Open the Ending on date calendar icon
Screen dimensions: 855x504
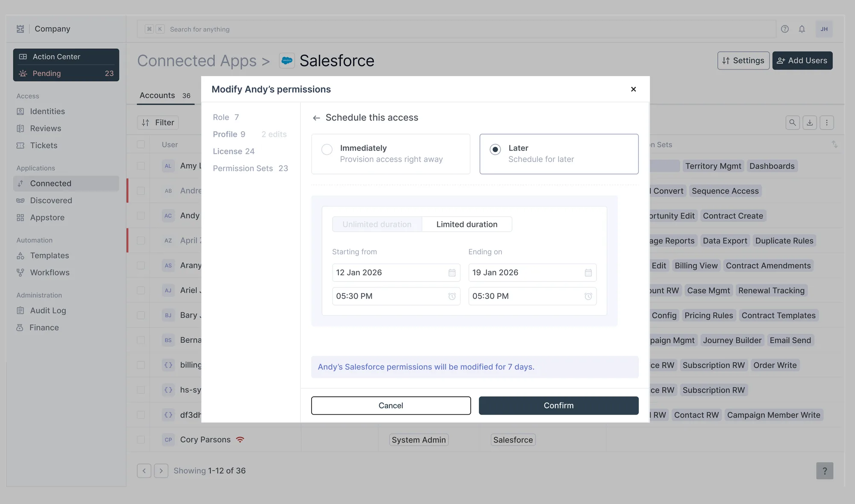click(588, 273)
